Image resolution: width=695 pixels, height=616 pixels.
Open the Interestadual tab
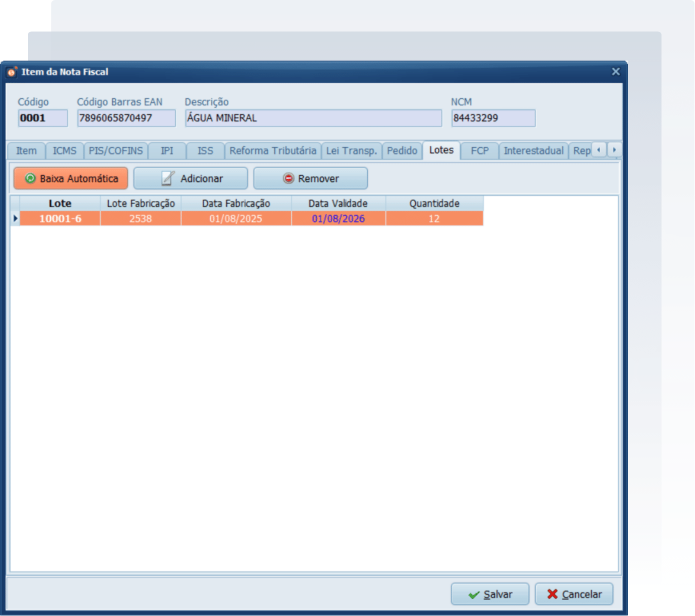[533, 151]
